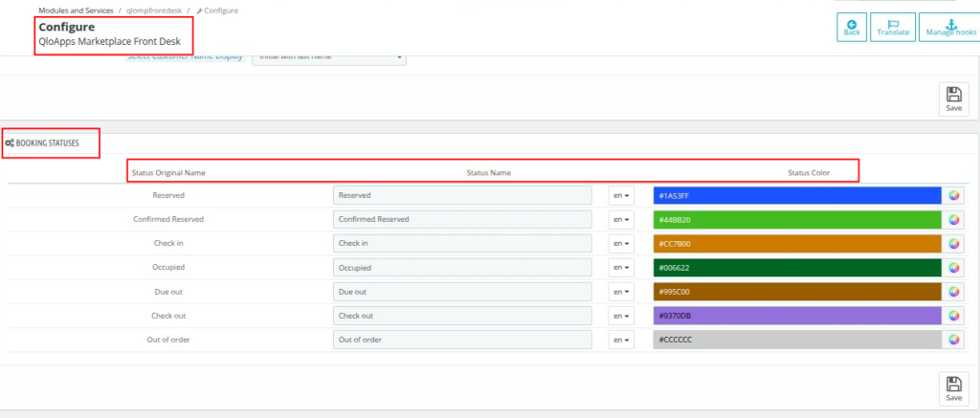Click the Occupied original name label
980x418 pixels.
click(x=168, y=267)
